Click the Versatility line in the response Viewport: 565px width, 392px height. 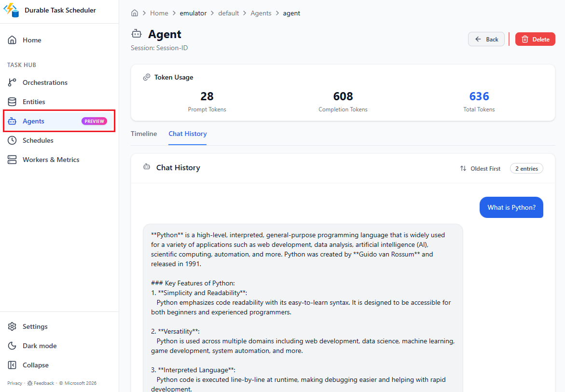point(176,332)
